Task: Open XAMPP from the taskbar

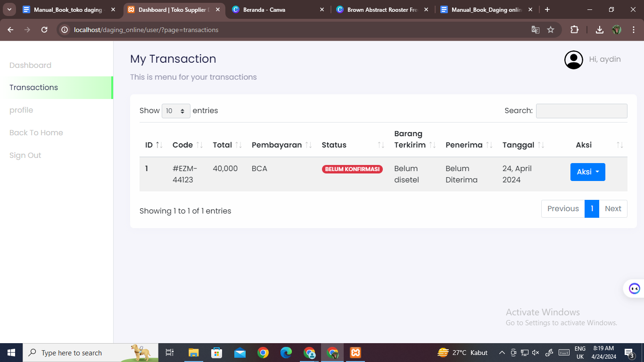Action: click(x=355, y=353)
